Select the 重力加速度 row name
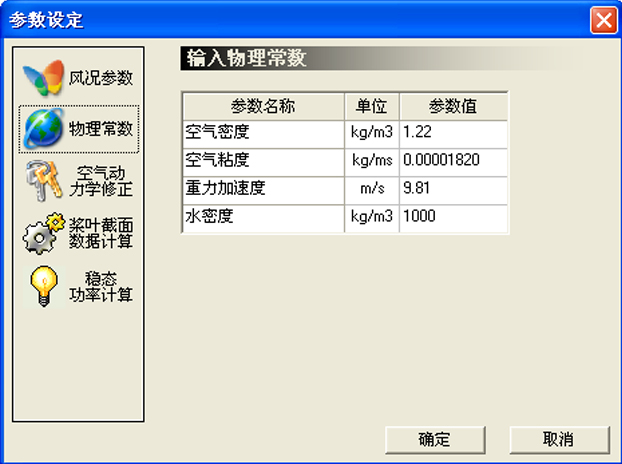 pyautogui.click(x=263, y=188)
